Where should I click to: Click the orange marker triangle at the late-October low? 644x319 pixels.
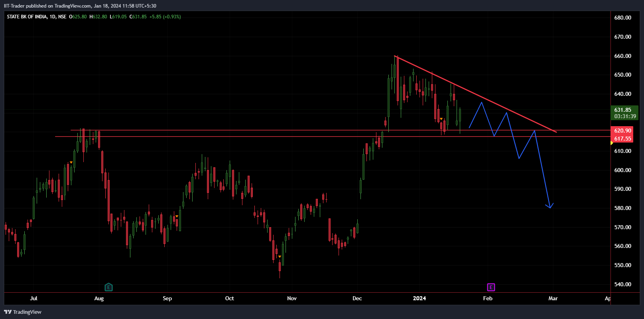point(280,256)
